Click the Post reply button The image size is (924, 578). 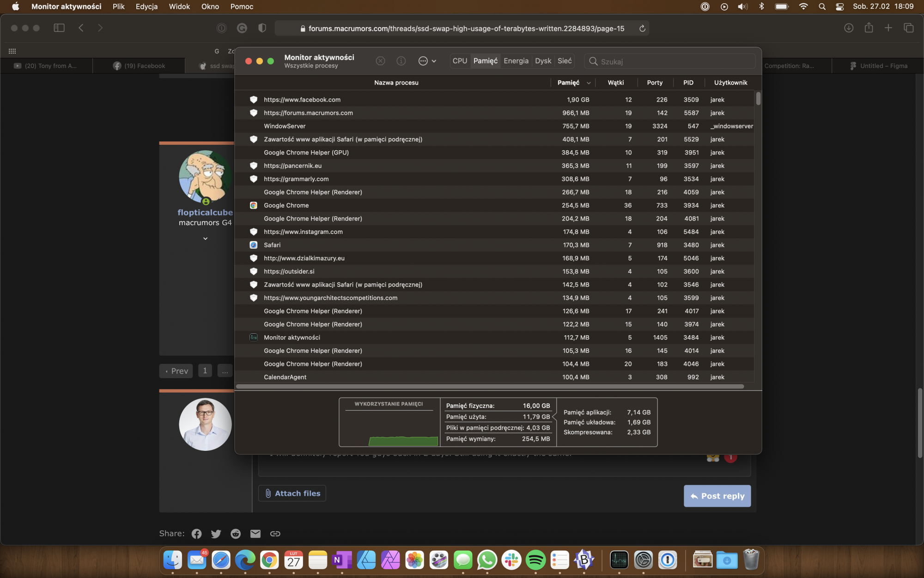tap(717, 496)
